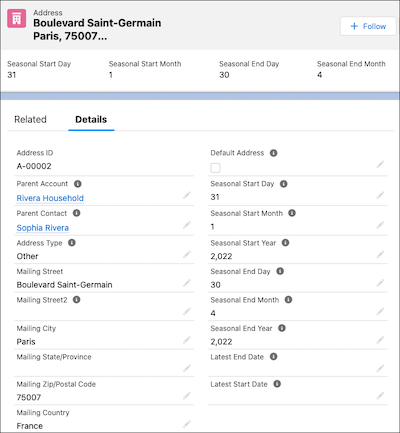The height and width of the screenshot is (433, 400).
Task: Follow this address record
Action: pos(368,26)
